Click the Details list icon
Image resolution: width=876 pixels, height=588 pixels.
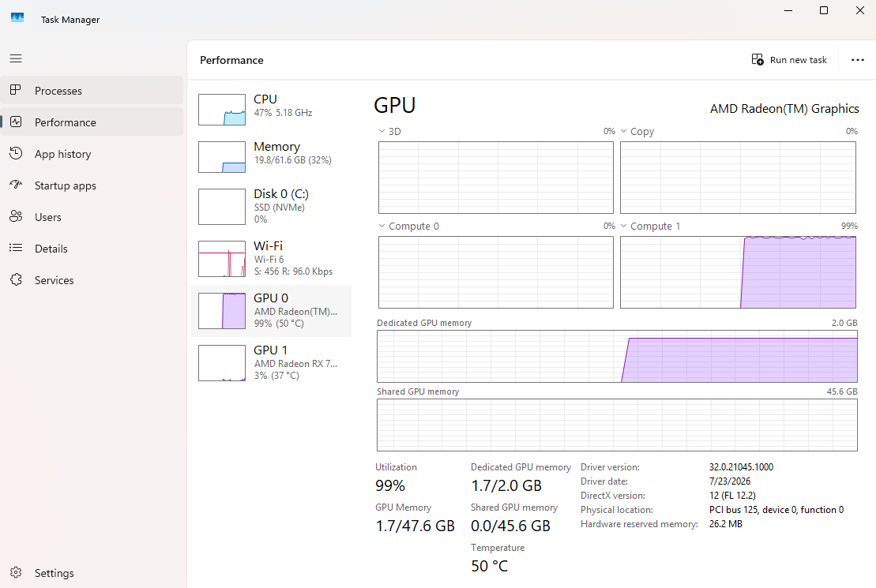(x=16, y=248)
